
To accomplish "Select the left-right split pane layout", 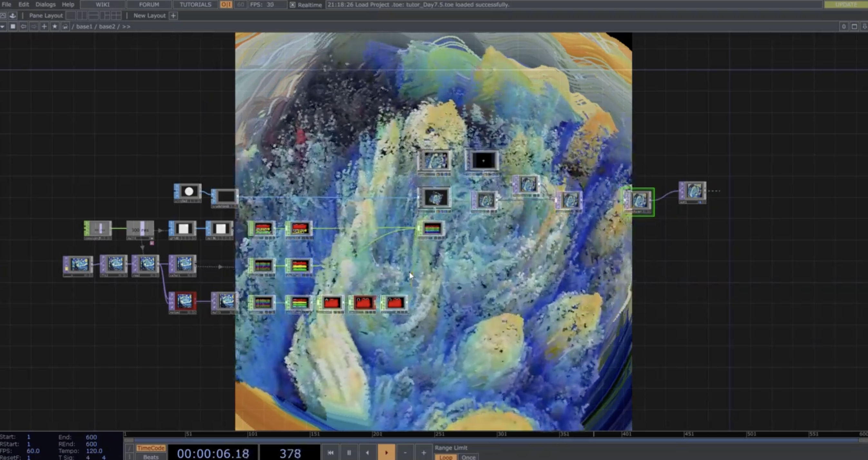I will point(82,15).
